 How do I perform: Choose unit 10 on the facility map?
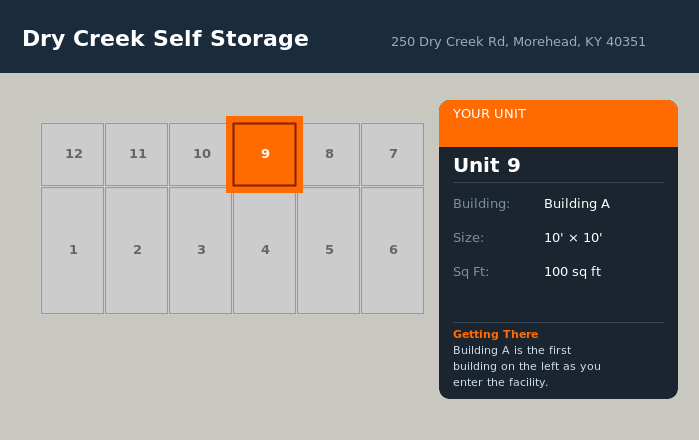point(201,154)
